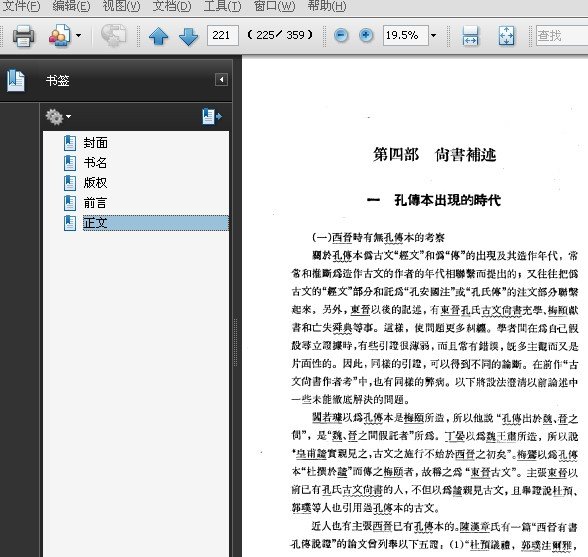Click the collaborate people icon
The height and width of the screenshot is (557, 588).
click(59, 36)
